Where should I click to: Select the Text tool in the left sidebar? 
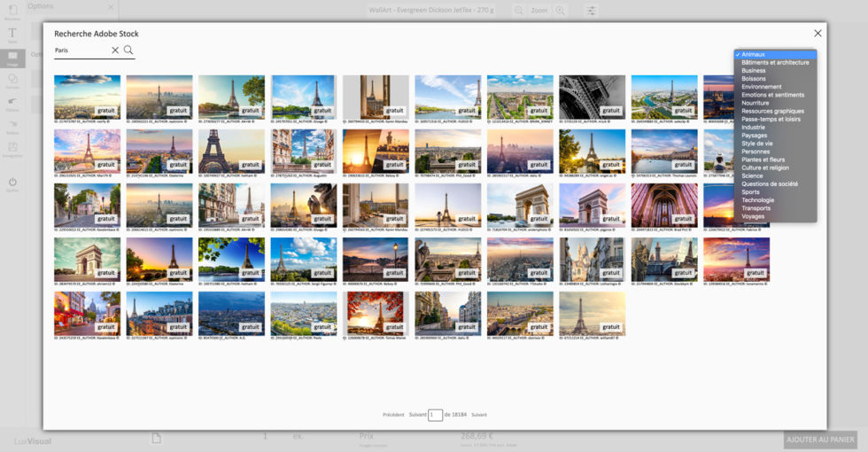coord(12,34)
